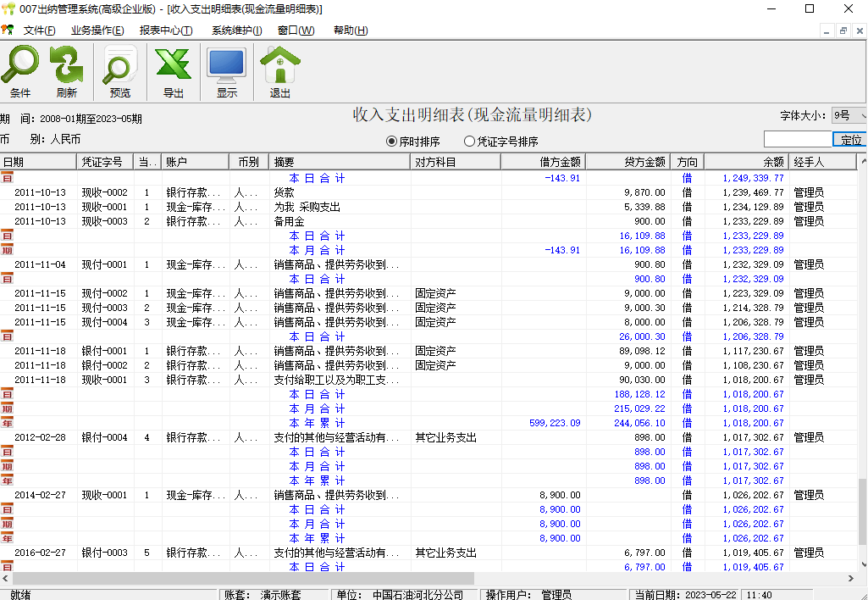868x600 pixels.
Task: Click the 年 yearly total marker icon
Action: [7, 423]
